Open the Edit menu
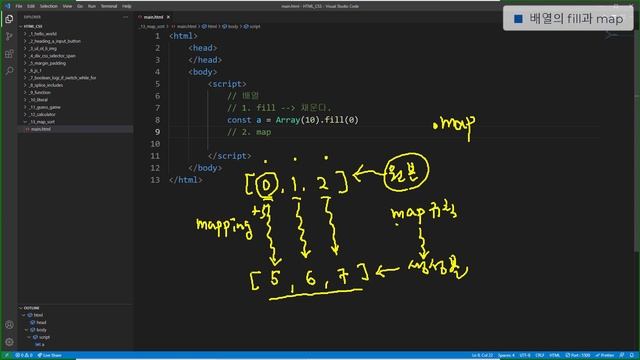The image size is (640, 360). tap(31, 6)
